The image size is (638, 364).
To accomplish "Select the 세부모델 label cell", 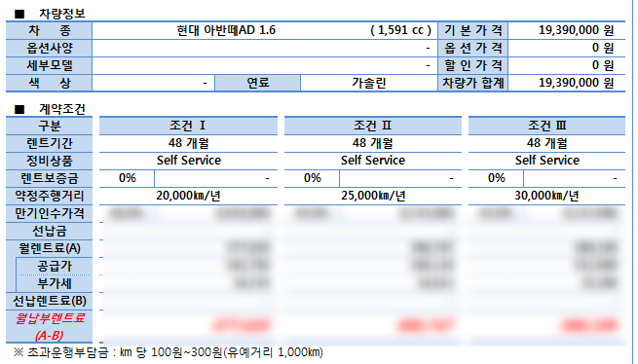I will click(50, 66).
